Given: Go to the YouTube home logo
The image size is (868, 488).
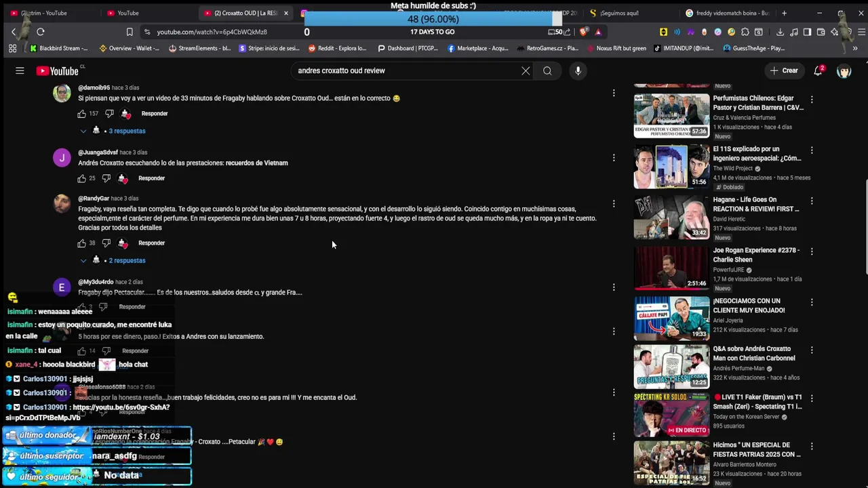Looking at the screenshot, I should [58, 70].
